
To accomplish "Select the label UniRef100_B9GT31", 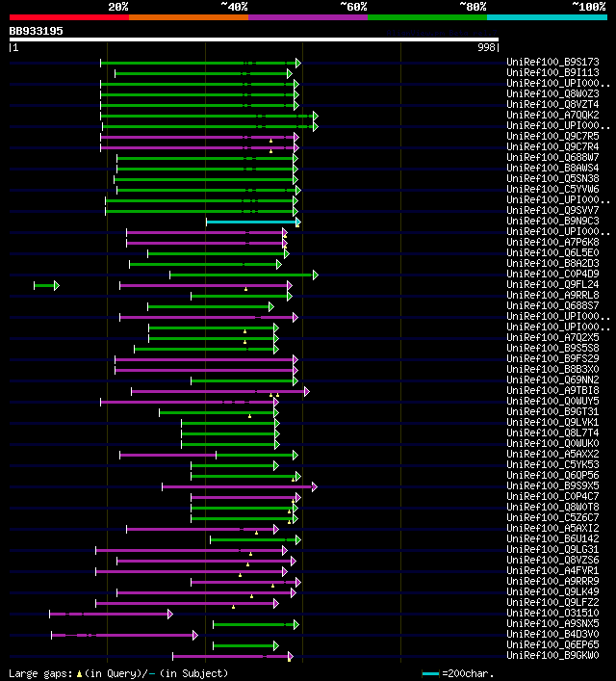I will click(x=552, y=411).
